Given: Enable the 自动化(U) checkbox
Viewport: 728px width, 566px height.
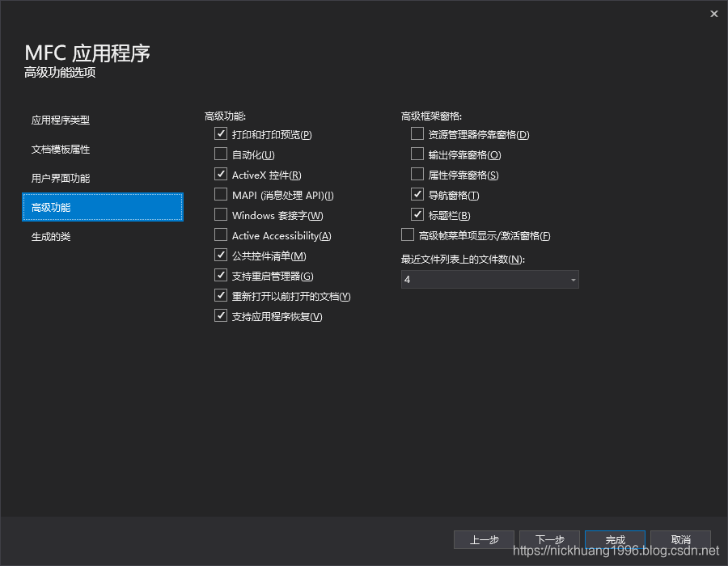Looking at the screenshot, I should [x=221, y=154].
